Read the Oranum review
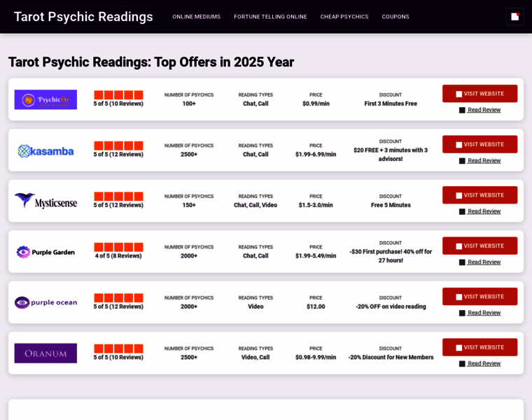Image resolution: width=532 pixels, height=420 pixels. 479,363
